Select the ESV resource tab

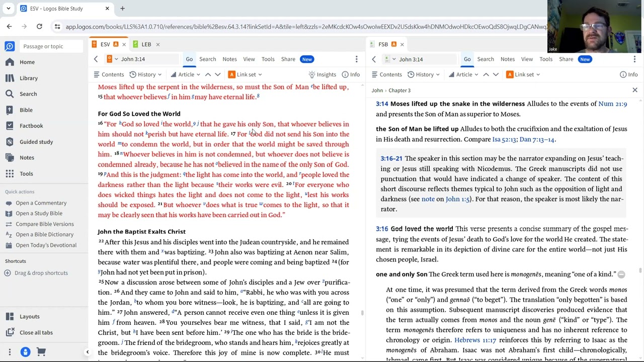click(x=106, y=44)
